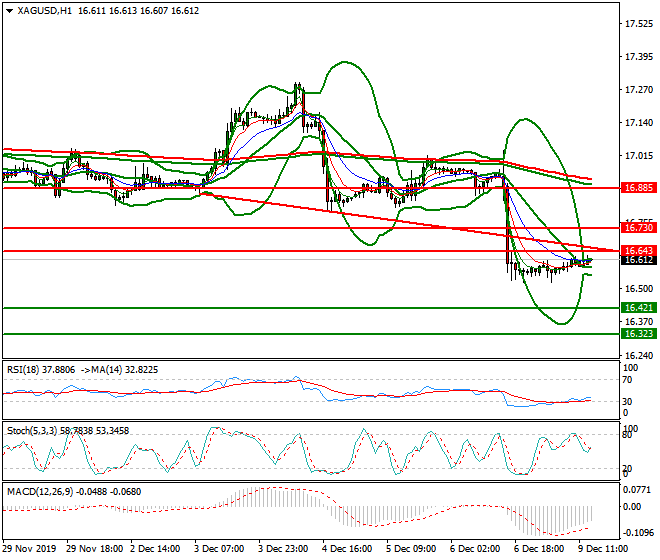The height and width of the screenshot is (560, 660).
Task: Open the XAGUSD,H1 chart dropdown arrow
Action: coord(9,11)
